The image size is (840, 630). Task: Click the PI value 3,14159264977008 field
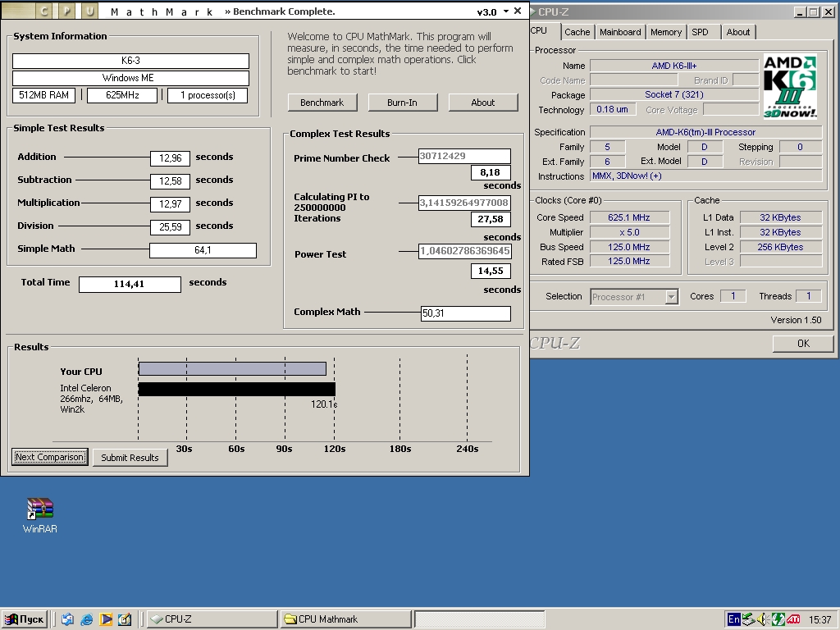pos(464,203)
